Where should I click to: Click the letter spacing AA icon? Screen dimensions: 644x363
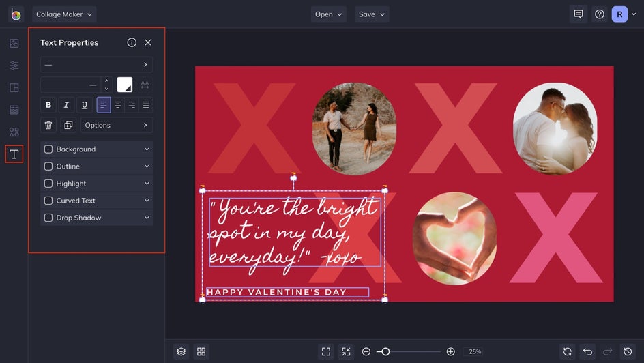pos(145,85)
